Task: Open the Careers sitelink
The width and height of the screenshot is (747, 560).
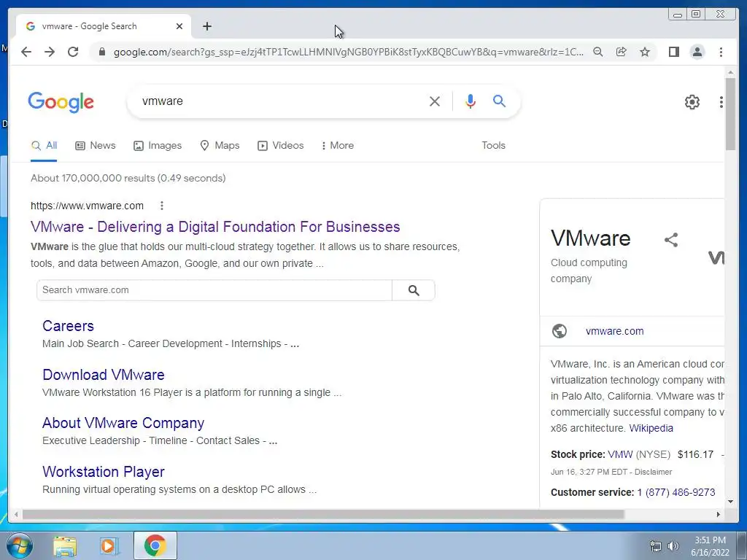Action: tap(68, 326)
